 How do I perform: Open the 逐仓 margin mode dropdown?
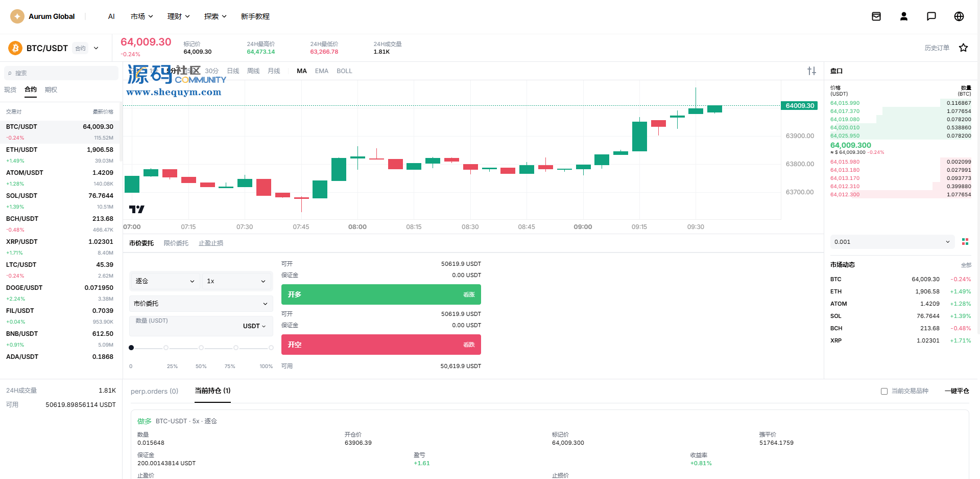click(165, 281)
